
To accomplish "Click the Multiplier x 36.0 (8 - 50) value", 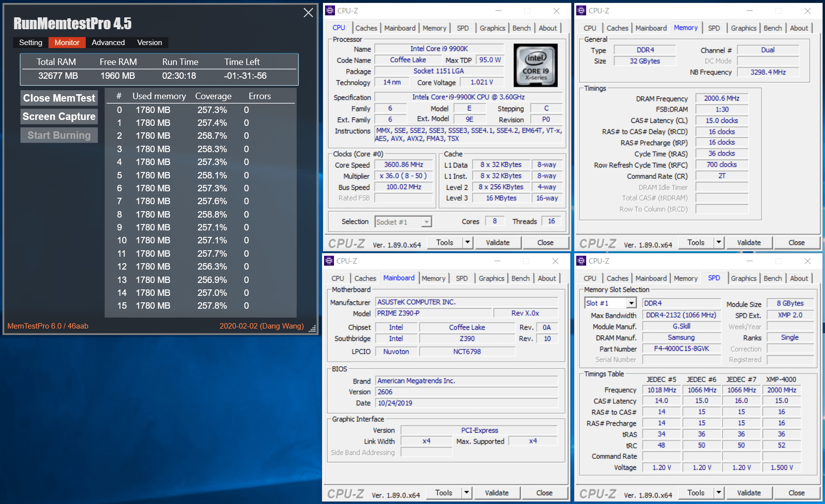I will (403, 176).
